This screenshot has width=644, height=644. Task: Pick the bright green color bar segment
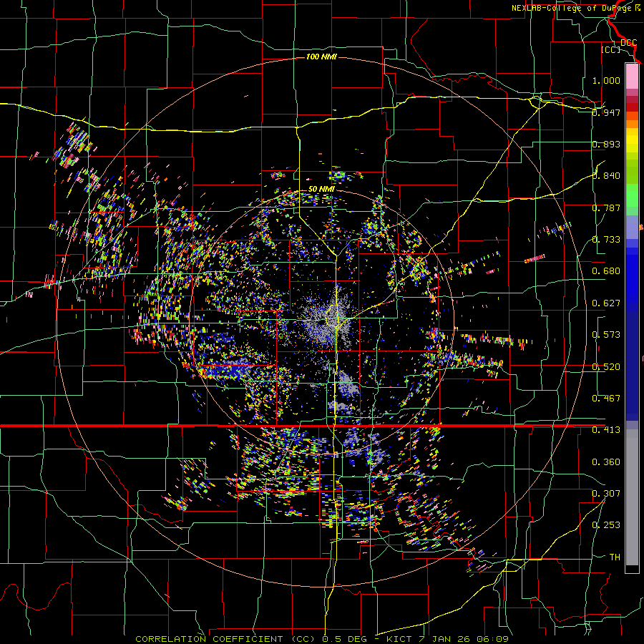(632, 195)
